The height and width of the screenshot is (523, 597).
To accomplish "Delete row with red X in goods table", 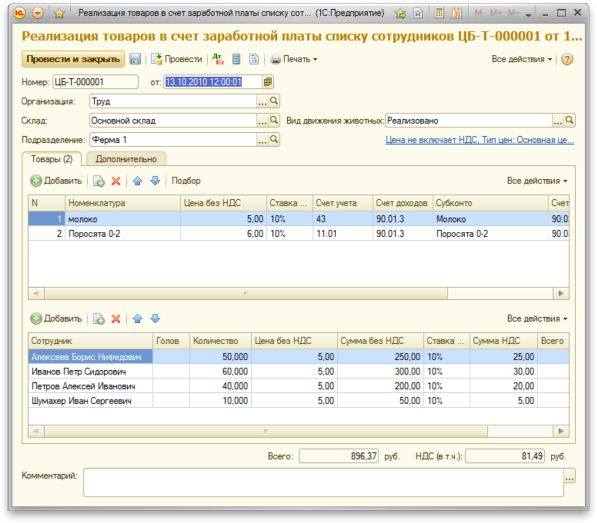I will click(x=116, y=181).
